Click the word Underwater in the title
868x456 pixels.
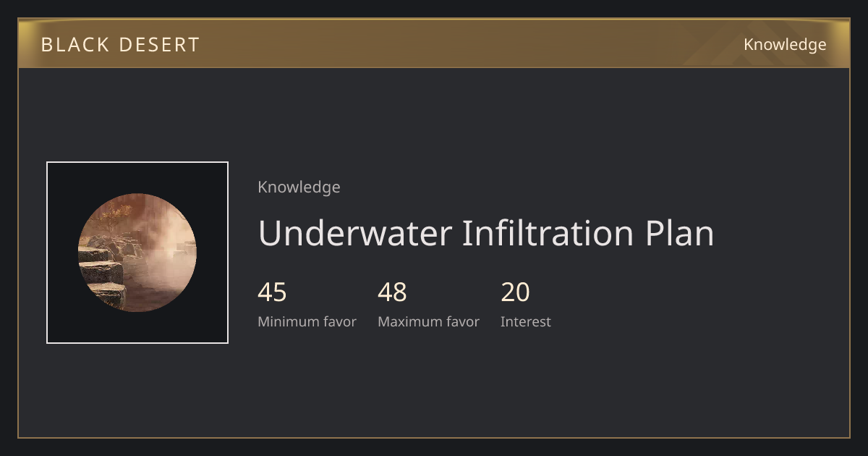point(355,233)
